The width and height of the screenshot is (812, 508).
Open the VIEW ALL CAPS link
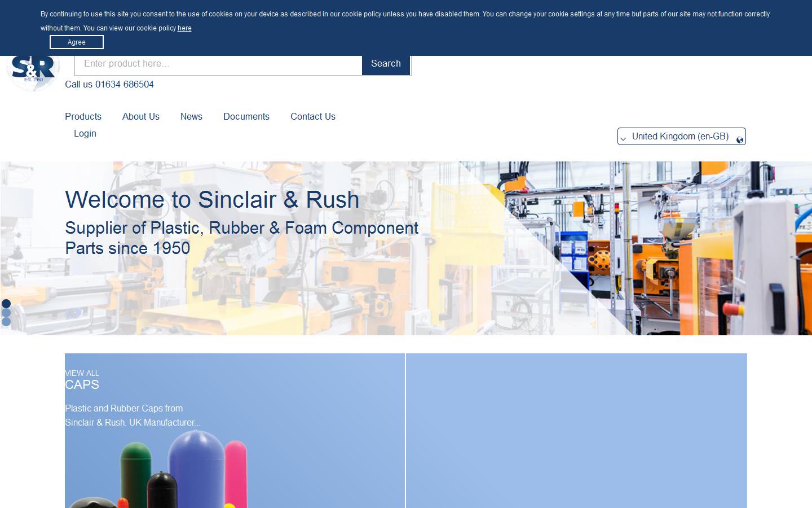[x=82, y=380]
